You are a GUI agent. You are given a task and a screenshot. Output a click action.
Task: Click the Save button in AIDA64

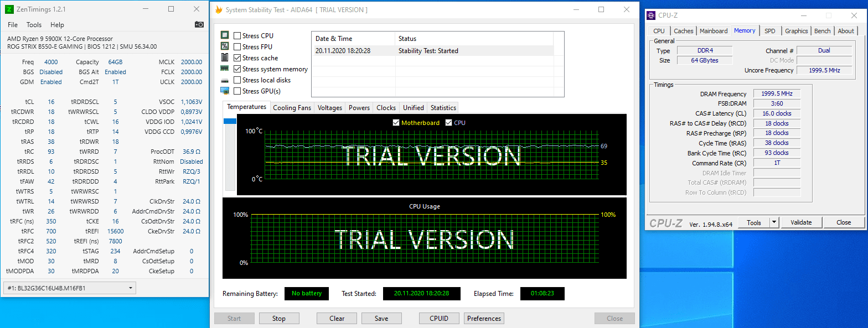point(381,318)
